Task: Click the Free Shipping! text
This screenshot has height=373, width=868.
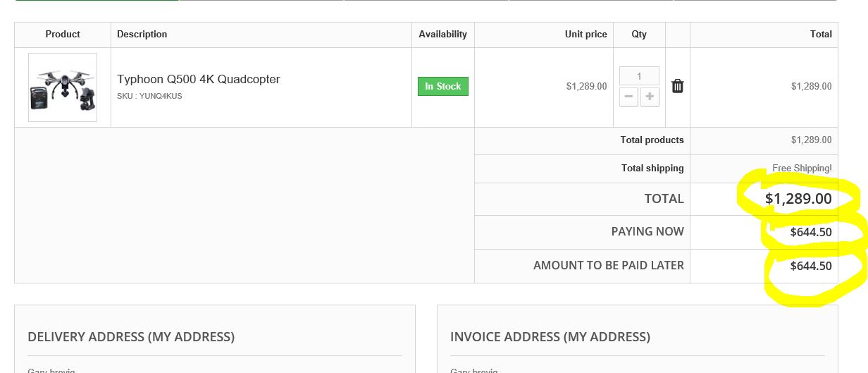Action: [802, 168]
